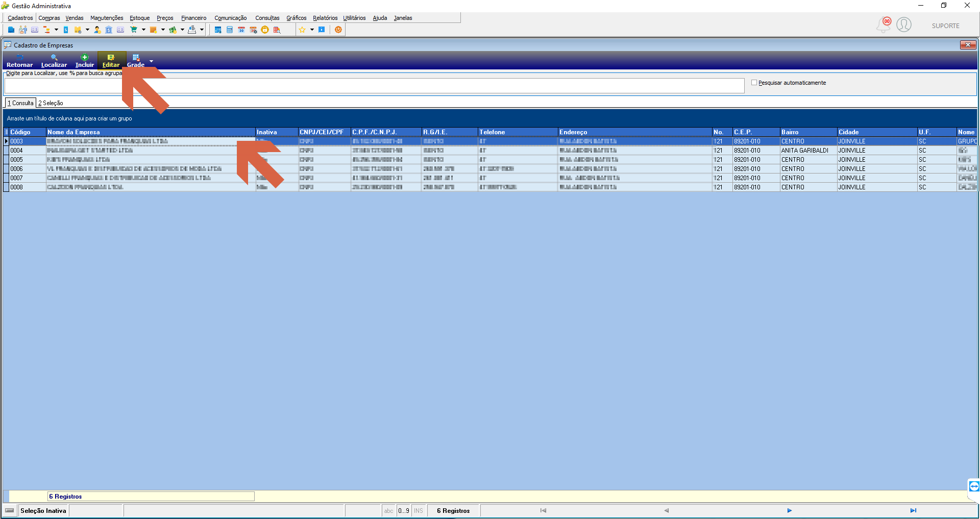Viewport: 980px width, 519px height.
Task: Open the notifications bell with red badge
Action: point(884,24)
